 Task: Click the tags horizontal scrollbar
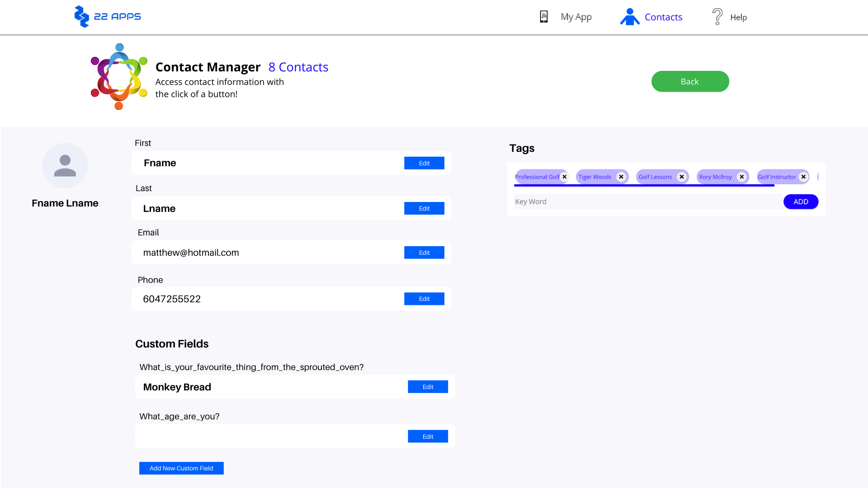tap(644, 185)
